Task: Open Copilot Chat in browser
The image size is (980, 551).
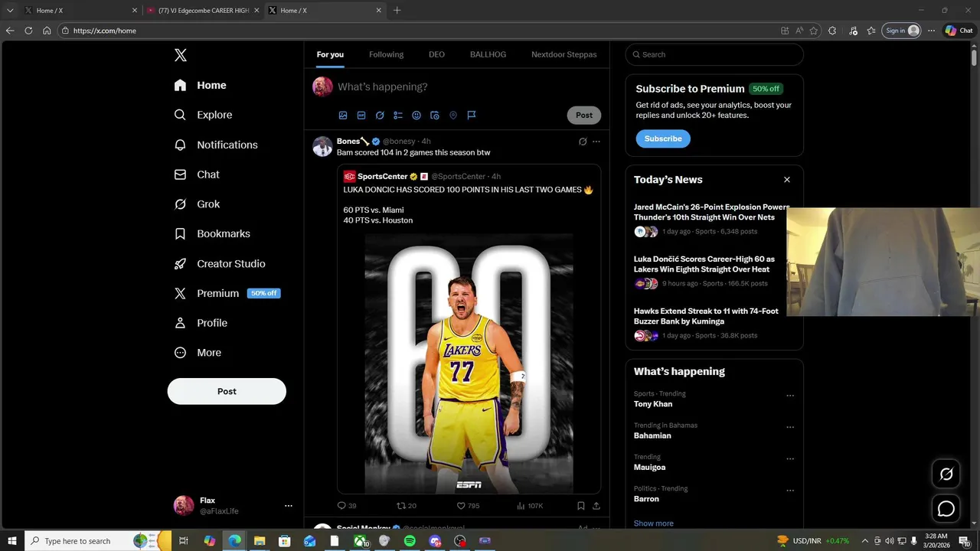Action: [x=959, y=31]
